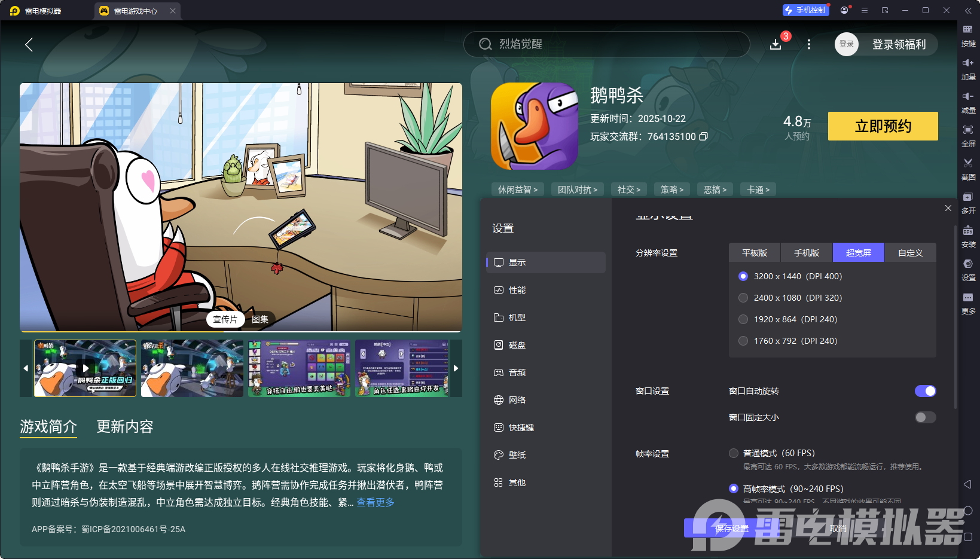980x559 pixels.
Task: Click the 立即预约 reserve button
Action: 883,126
